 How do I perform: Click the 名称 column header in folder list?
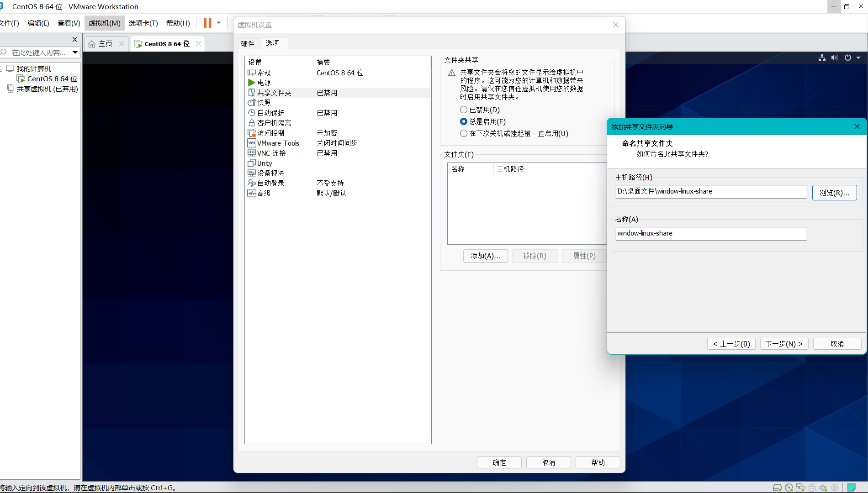471,169
